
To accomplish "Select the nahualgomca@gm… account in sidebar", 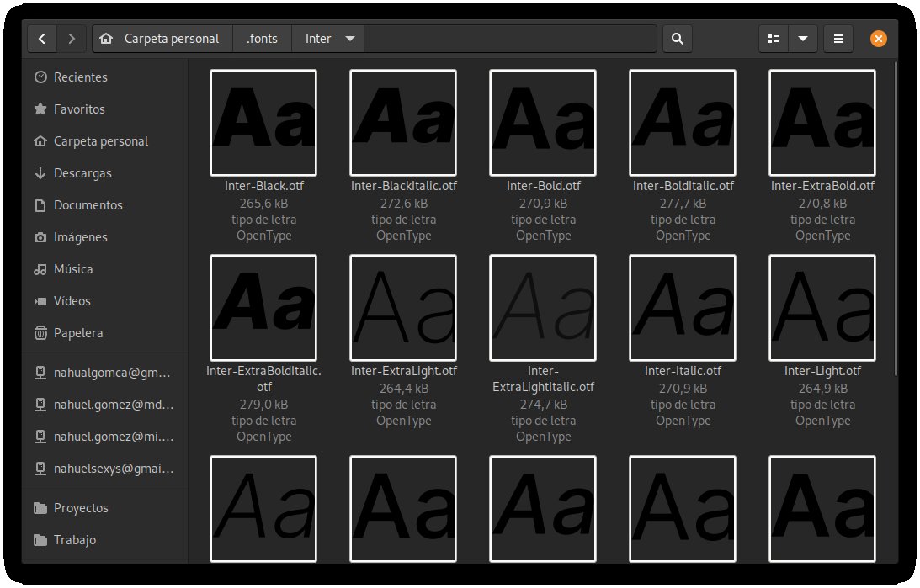I will (x=105, y=373).
